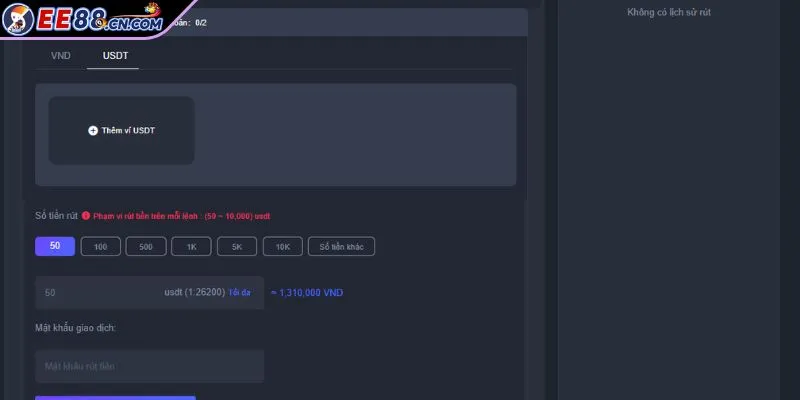800x400 pixels.
Task: Pick the 500 amount preset
Action: coord(146,246)
